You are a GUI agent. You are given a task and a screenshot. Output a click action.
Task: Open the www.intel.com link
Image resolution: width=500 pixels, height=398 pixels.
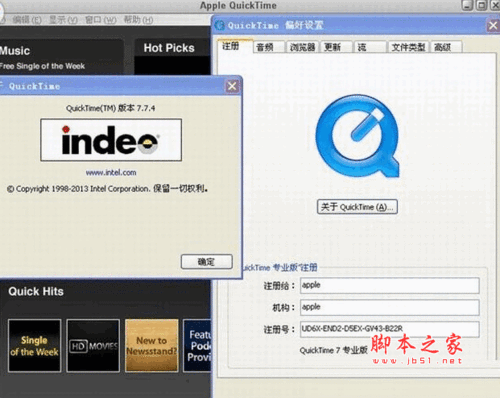pyautogui.click(x=111, y=173)
